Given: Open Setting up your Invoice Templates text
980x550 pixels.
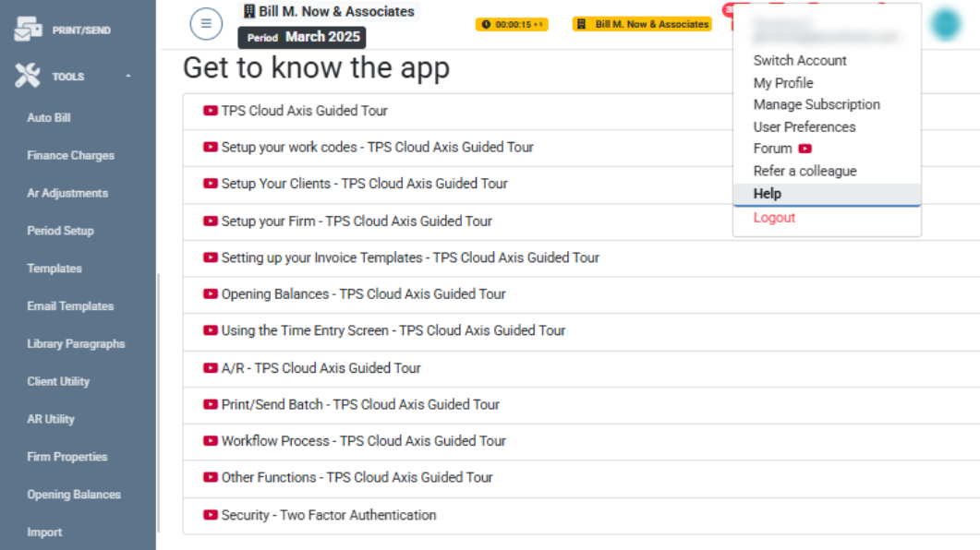Looking at the screenshot, I should point(410,257).
